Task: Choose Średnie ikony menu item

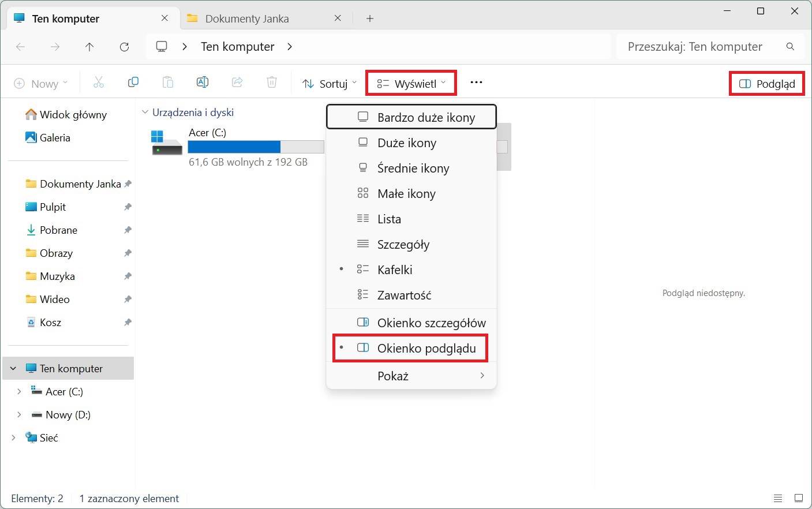Action: (411, 169)
